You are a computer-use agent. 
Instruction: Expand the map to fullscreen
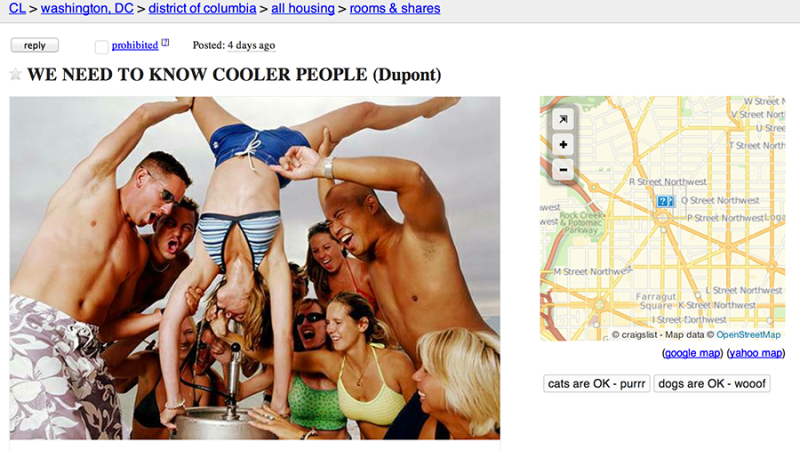563,119
